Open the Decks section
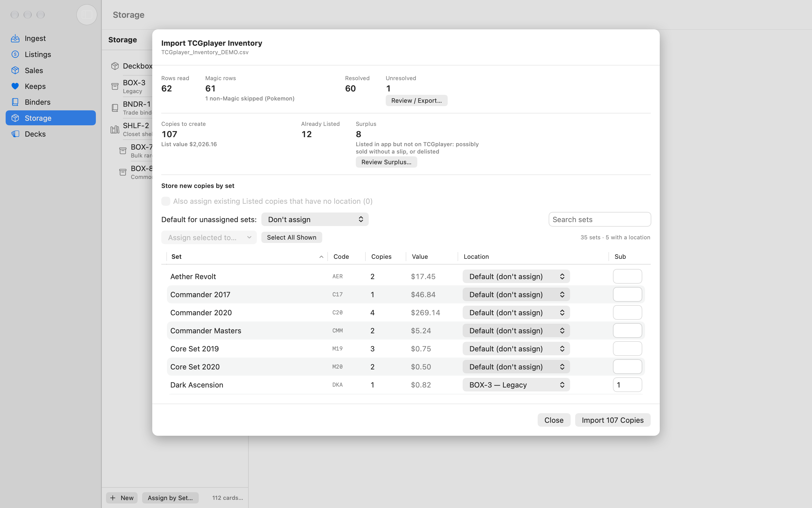The height and width of the screenshot is (508, 812). 51,134
